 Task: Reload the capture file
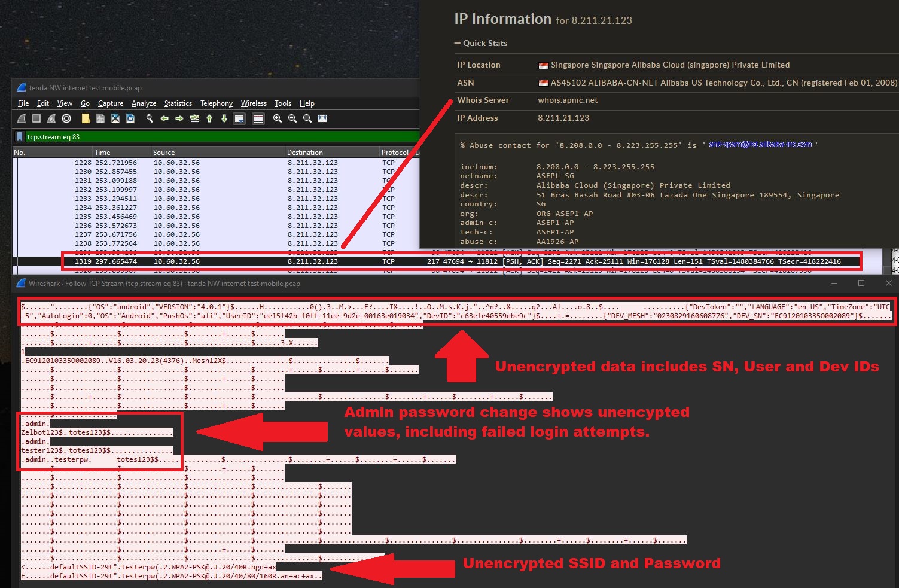click(x=130, y=118)
